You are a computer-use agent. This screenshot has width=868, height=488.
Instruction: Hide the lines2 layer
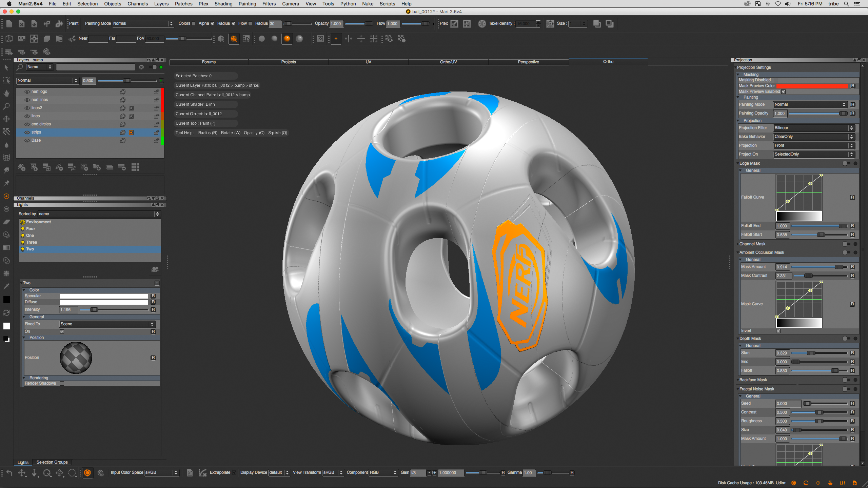pyautogui.click(x=27, y=108)
